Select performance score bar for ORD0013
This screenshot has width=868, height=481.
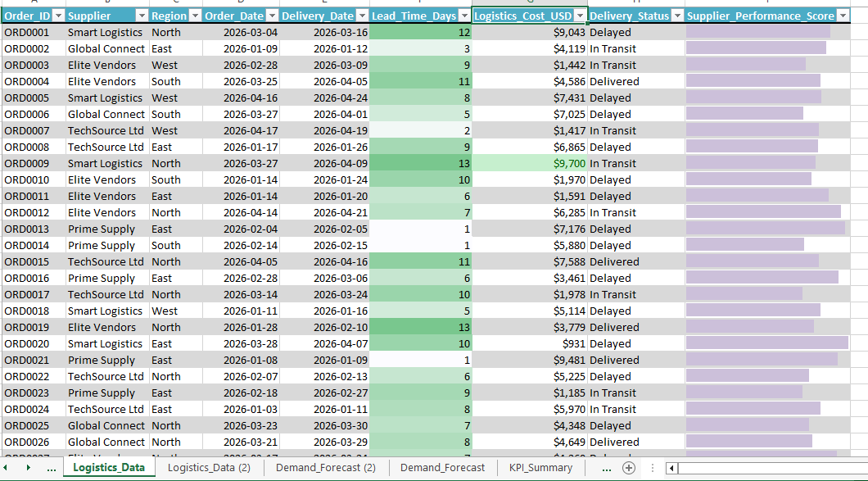coord(767,229)
